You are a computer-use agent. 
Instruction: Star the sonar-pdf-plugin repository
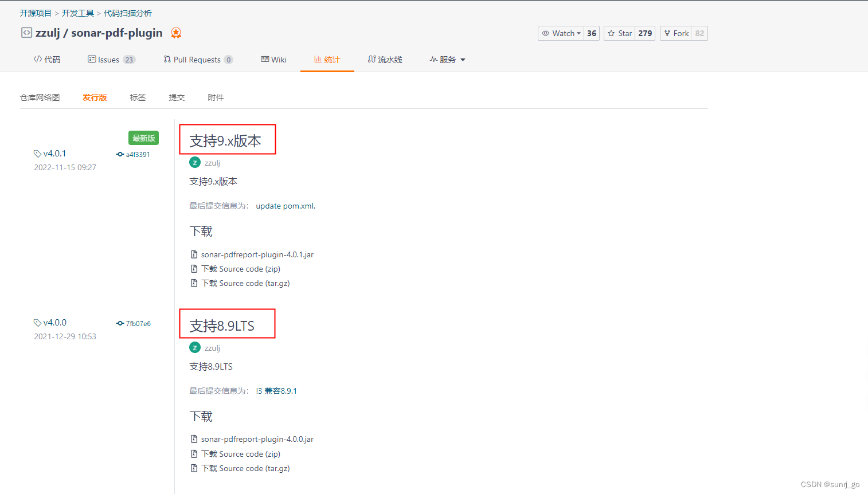pyautogui.click(x=619, y=33)
